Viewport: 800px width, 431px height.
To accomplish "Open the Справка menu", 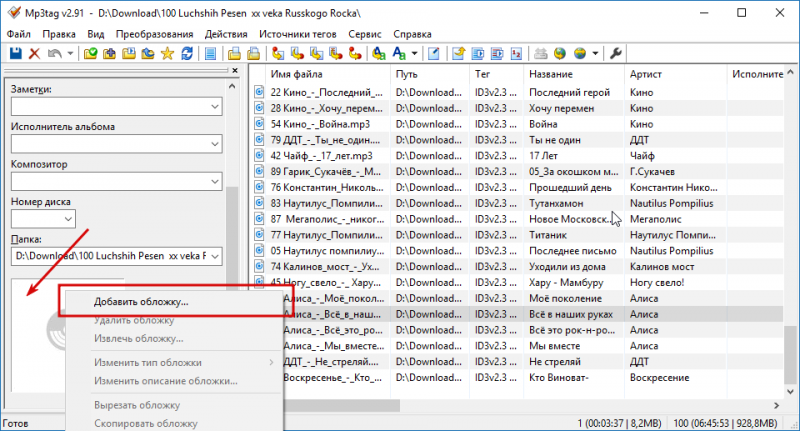I will 412,34.
